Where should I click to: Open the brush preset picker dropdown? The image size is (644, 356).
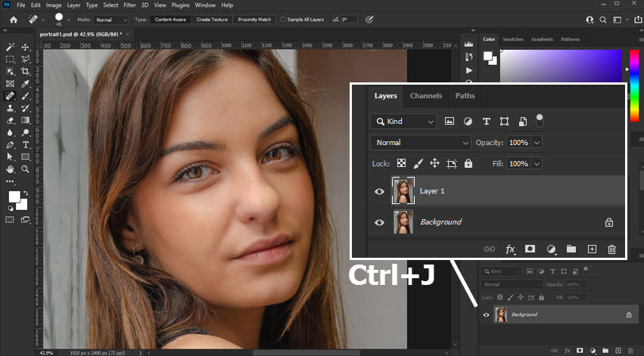pos(69,20)
